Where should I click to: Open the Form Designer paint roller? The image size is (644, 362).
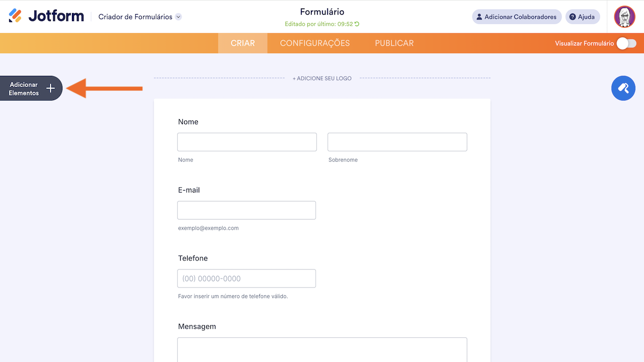click(x=623, y=88)
